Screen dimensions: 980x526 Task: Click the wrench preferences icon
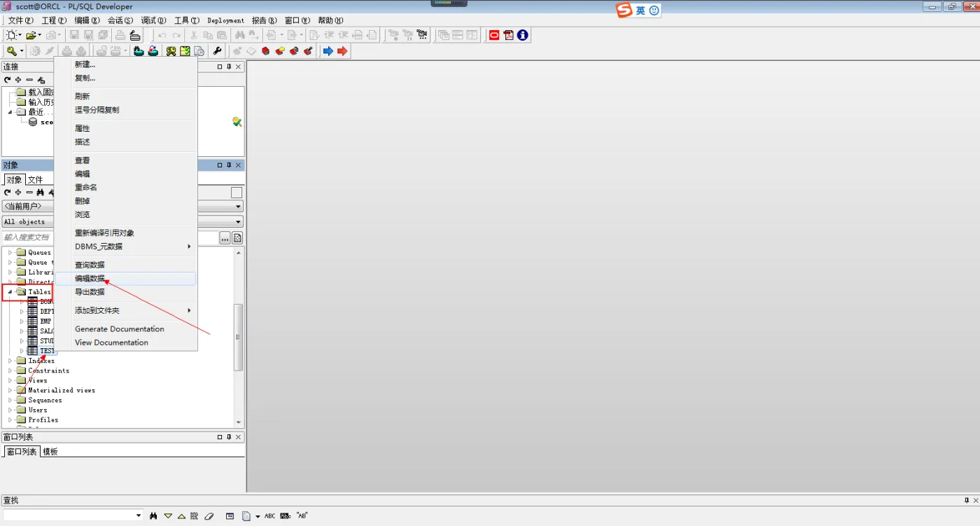point(217,51)
